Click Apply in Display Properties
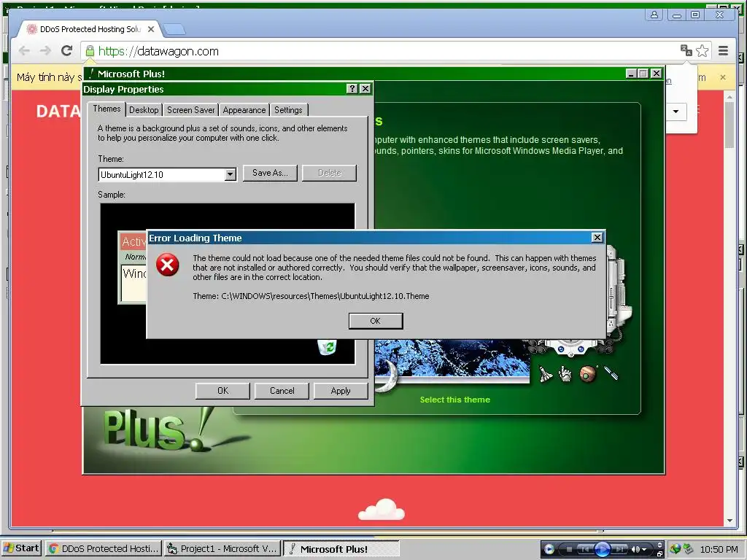Viewport: 747px width, 560px height. (341, 391)
